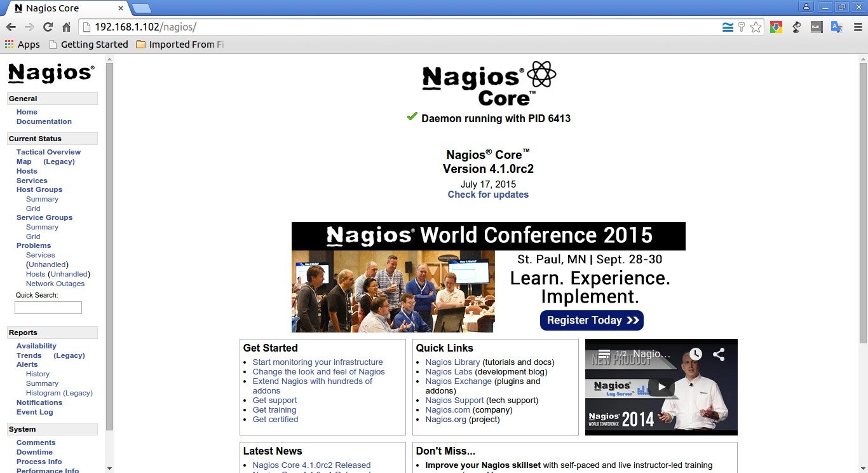Click the Nagios logo in sidebar
This screenshot has width=868, height=473.
51,73
